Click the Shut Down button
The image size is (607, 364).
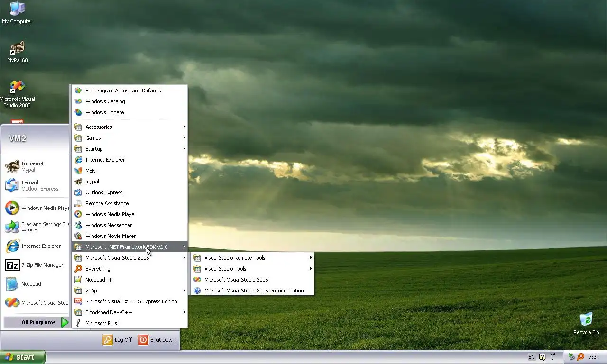click(157, 340)
